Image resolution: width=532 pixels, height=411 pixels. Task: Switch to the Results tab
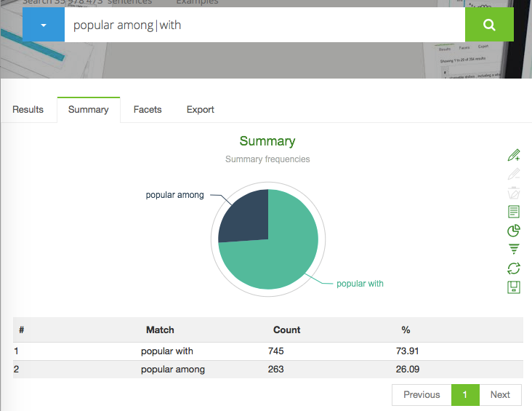tap(28, 110)
